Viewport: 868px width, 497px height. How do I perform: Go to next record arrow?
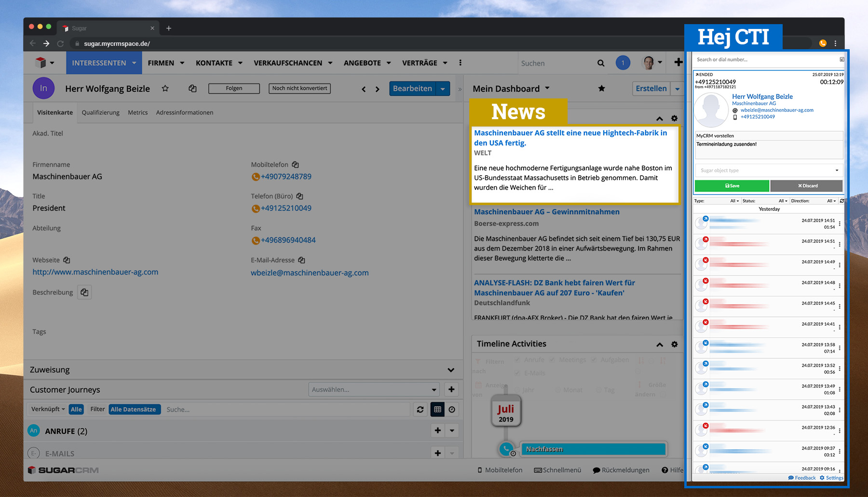pyautogui.click(x=378, y=89)
